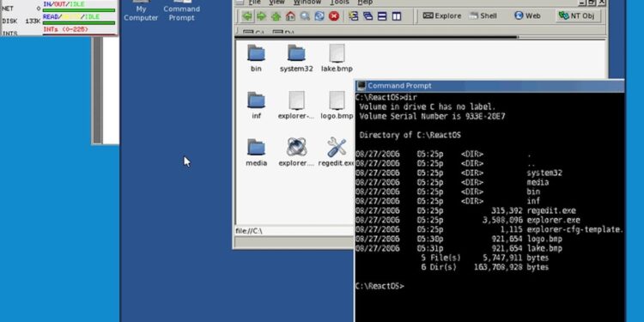Click the 'Directory of C:\ReactOS' line
This screenshot has height=322, width=644.
(410, 135)
